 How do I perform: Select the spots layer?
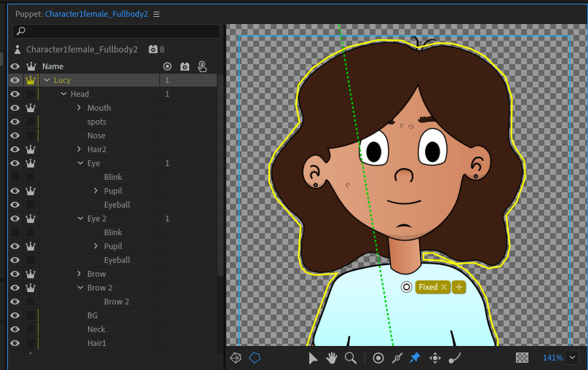[x=97, y=122]
